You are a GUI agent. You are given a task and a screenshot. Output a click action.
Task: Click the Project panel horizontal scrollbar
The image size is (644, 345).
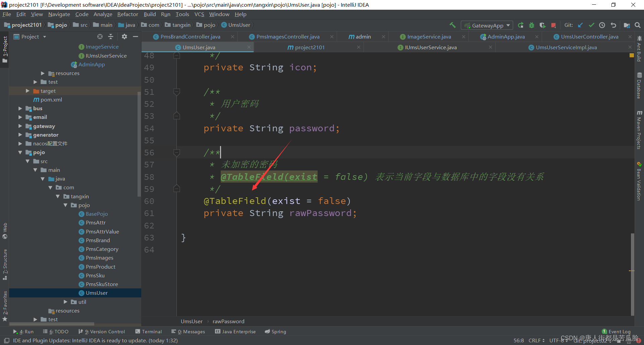pyautogui.click(x=52, y=324)
